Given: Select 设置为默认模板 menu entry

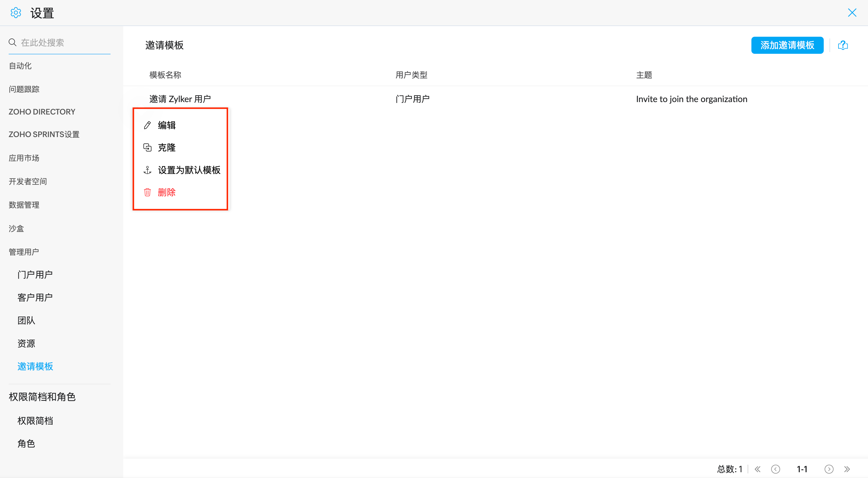Looking at the screenshot, I should tap(189, 170).
